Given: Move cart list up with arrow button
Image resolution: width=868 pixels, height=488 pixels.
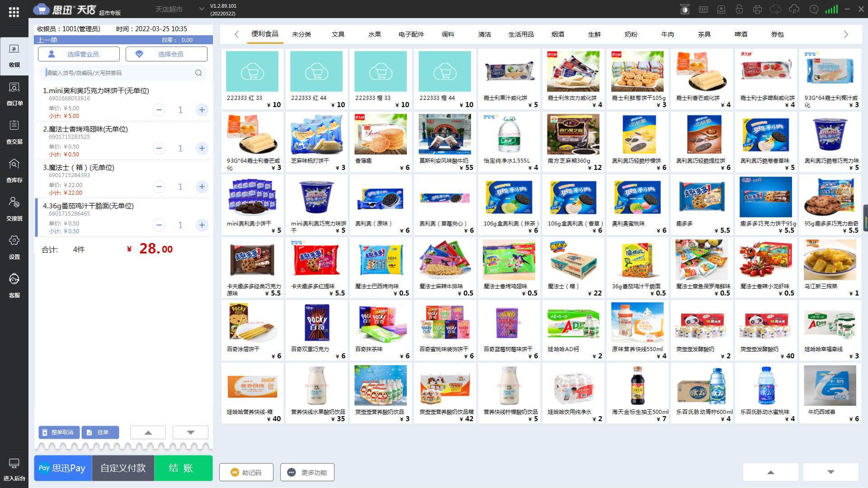Looking at the screenshot, I should [148, 432].
